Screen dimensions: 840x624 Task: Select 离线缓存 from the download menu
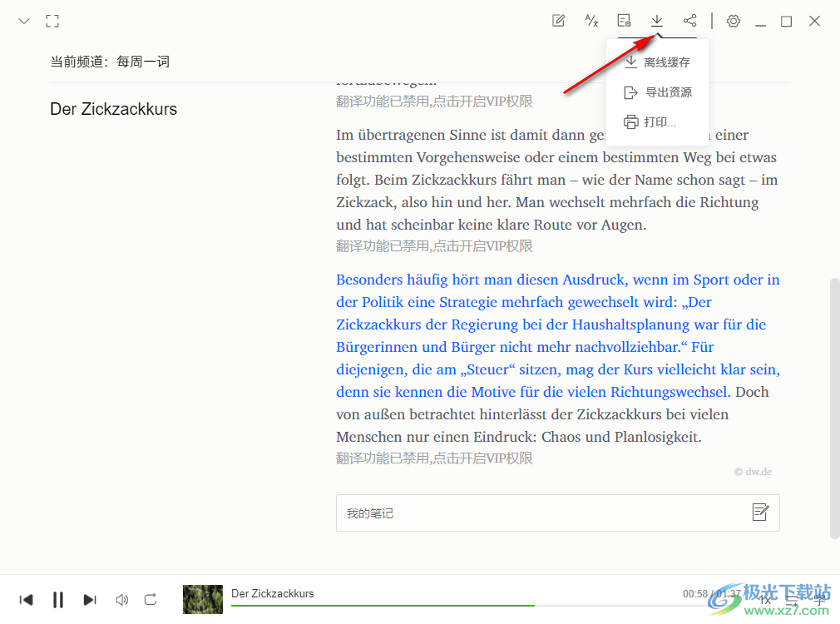point(657,62)
